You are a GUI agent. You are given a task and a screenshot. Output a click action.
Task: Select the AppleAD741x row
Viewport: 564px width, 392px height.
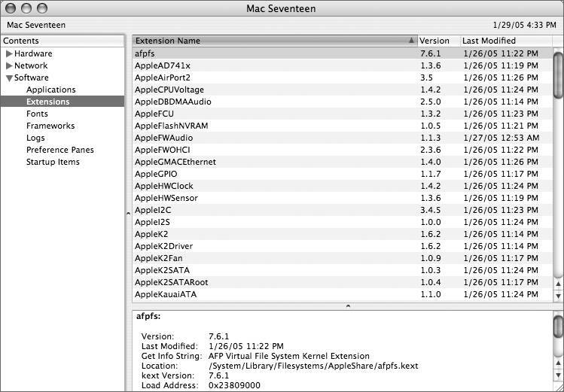click(342, 65)
